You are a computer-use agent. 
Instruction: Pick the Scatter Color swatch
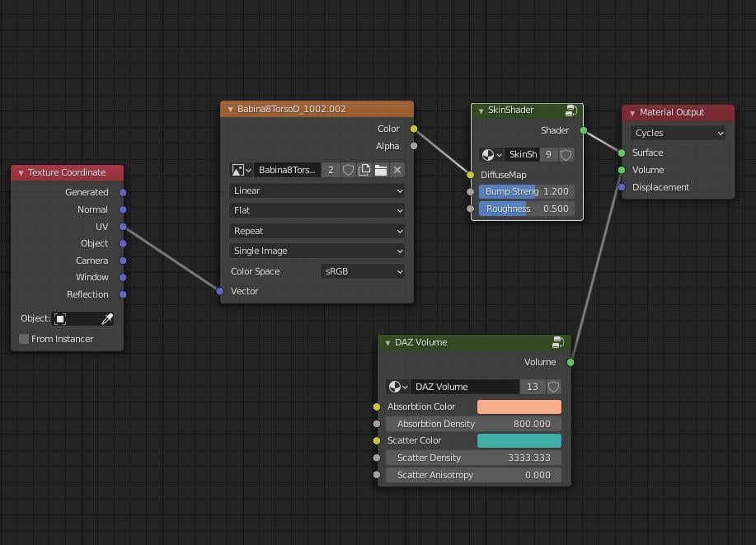[x=519, y=441]
